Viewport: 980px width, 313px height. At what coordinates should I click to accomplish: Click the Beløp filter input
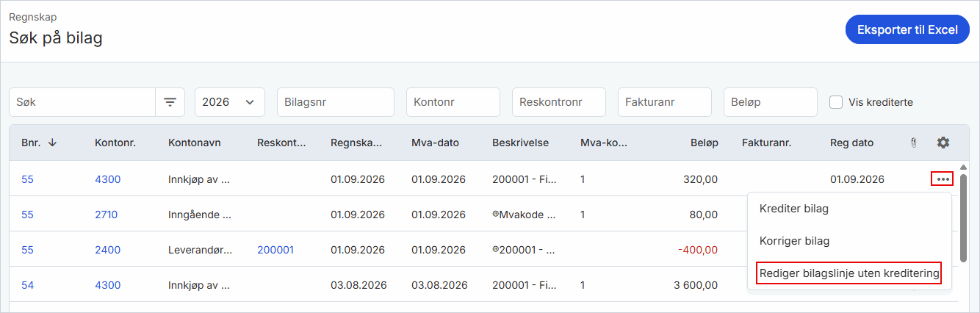tap(771, 102)
